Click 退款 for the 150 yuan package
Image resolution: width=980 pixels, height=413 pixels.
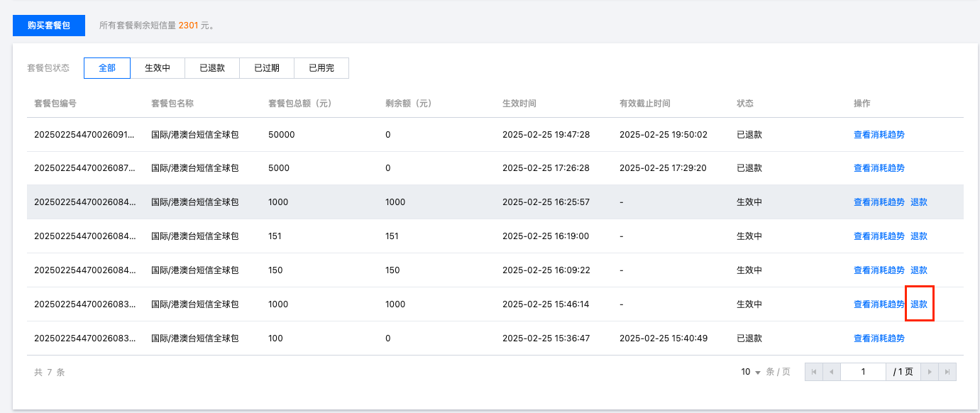pos(919,270)
